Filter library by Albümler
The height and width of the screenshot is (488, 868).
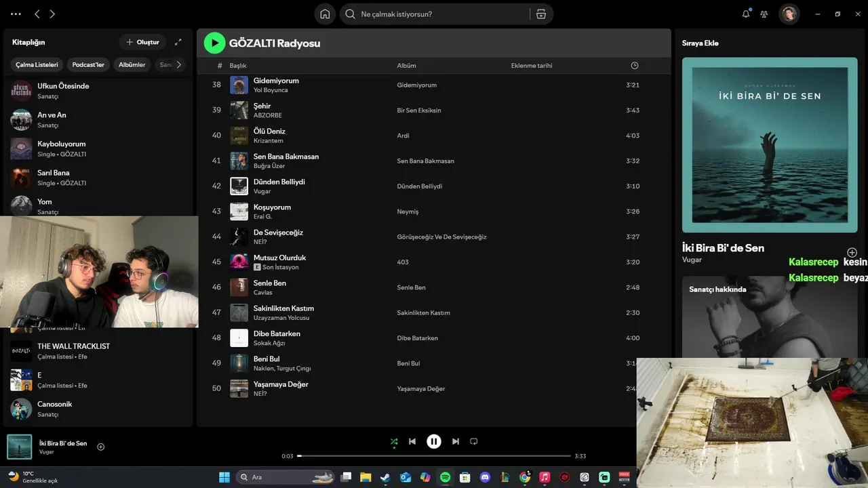(x=132, y=65)
